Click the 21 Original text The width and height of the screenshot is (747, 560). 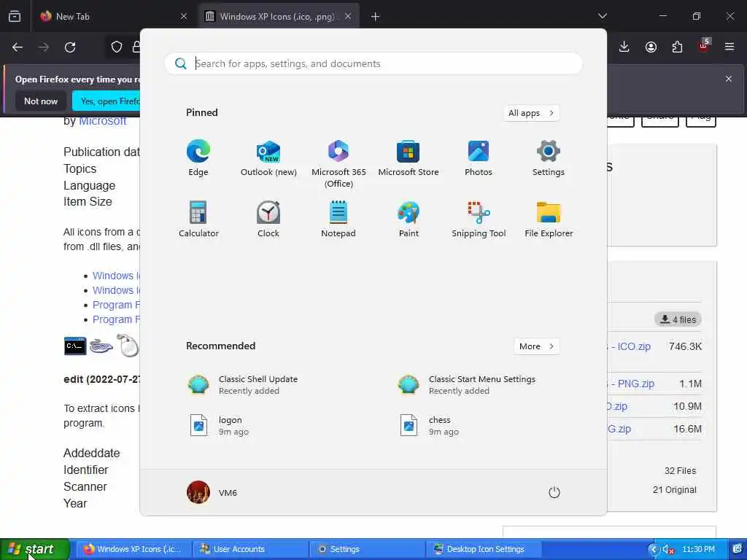coord(675,489)
